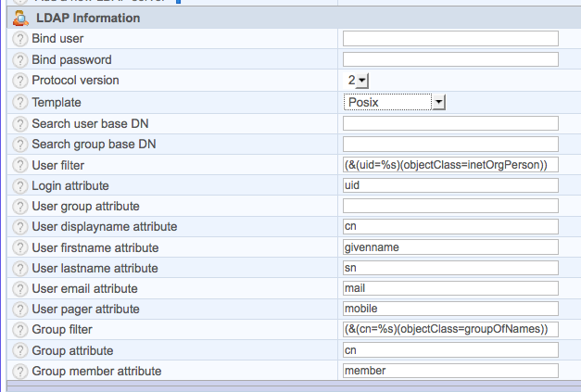The width and height of the screenshot is (581, 392).
Task: Click help icon for Group member attribute
Action: [x=20, y=371]
